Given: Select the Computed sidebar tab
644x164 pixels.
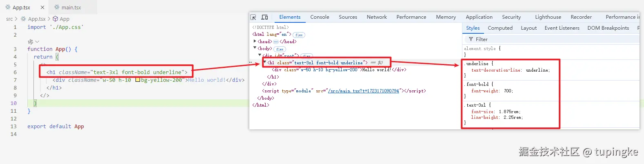Looking at the screenshot, I should (500, 28).
